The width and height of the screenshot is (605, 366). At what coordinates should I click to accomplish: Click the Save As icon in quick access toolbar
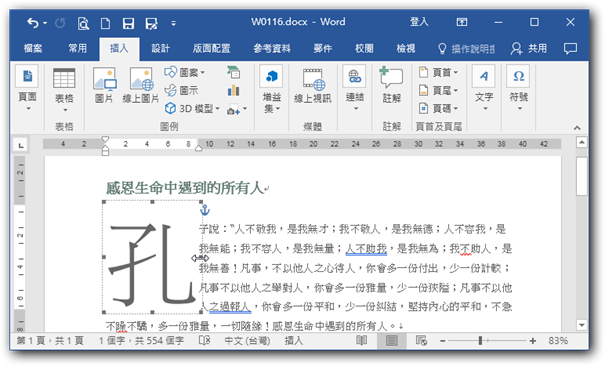pos(151,24)
